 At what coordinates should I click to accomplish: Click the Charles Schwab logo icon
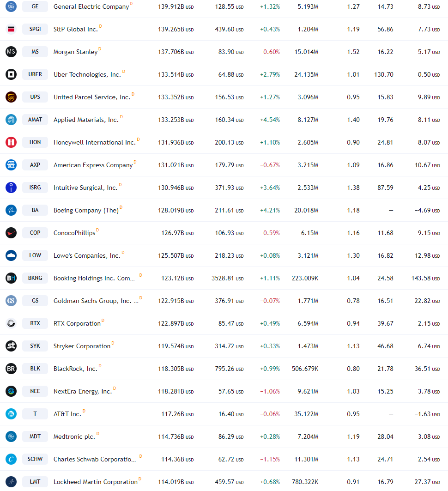coord(11,459)
